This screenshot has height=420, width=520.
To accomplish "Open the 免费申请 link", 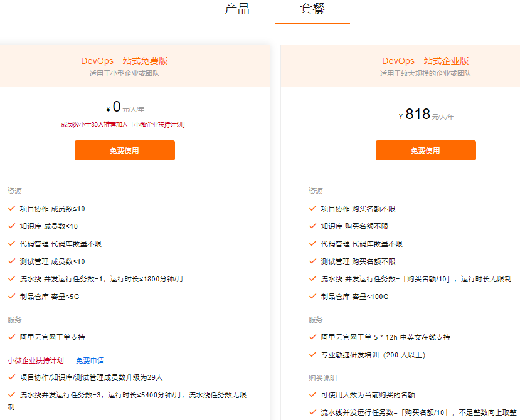I will pos(90,360).
